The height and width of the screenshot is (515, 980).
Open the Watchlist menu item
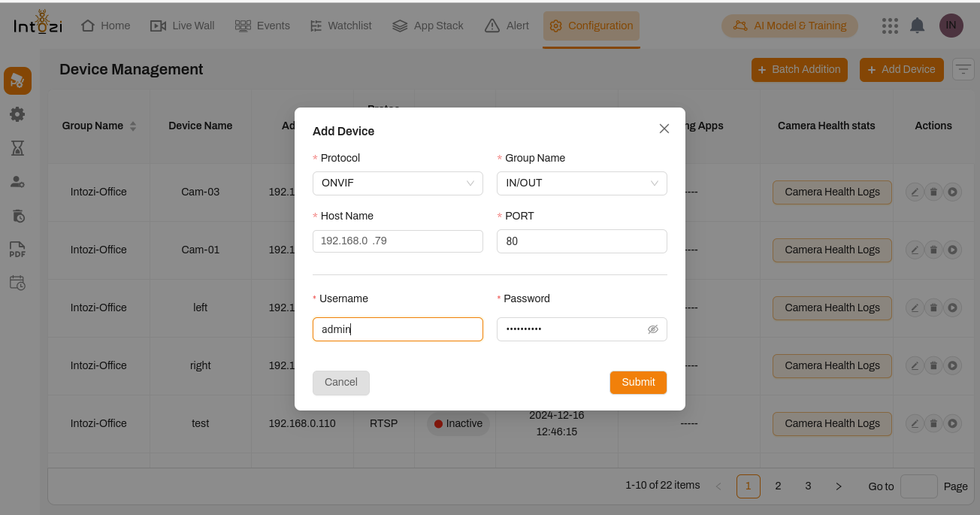tap(340, 26)
